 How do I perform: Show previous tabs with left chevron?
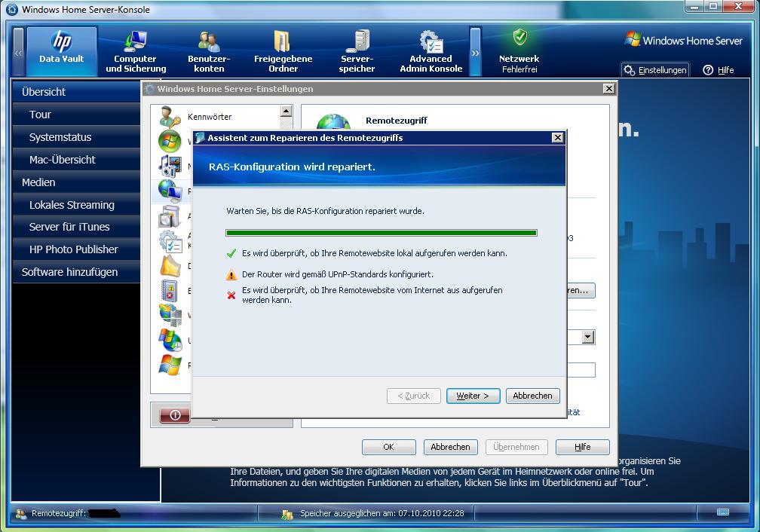pos(18,52)
